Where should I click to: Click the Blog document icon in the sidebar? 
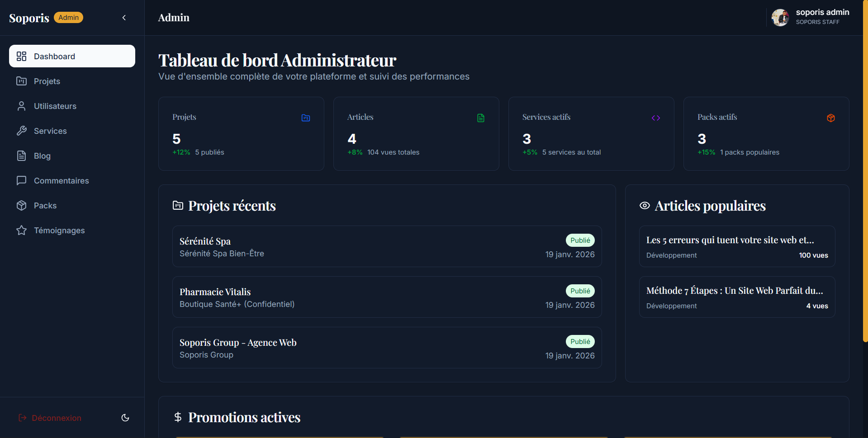coord(21,156)
